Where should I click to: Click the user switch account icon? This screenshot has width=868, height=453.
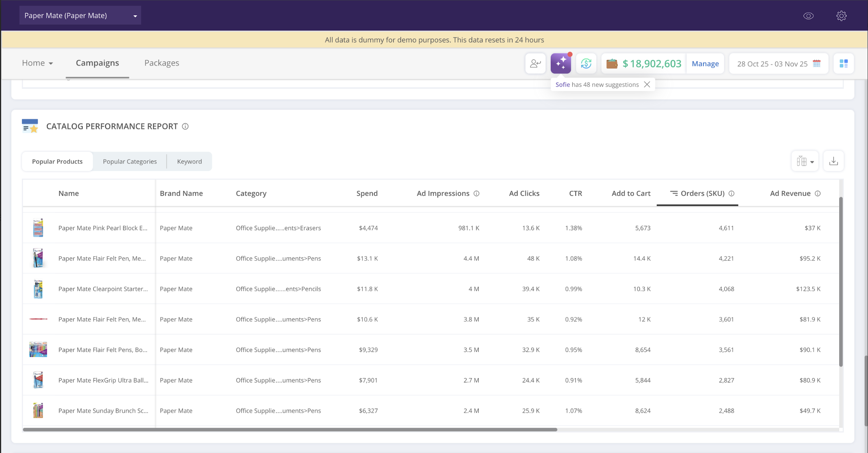pyautogui.click(x=535, y=63)
